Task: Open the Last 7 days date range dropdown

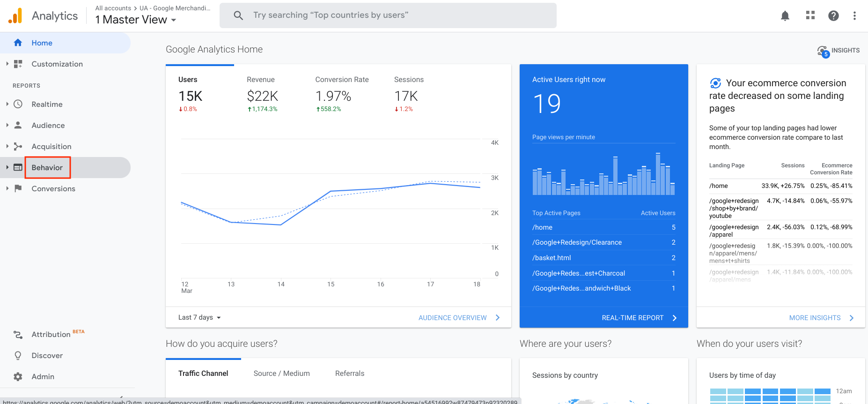Action: coord(199,317)
